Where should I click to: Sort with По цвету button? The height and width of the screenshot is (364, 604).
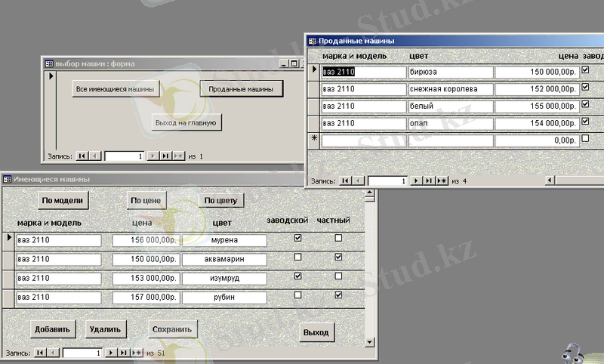click(221, 200)
